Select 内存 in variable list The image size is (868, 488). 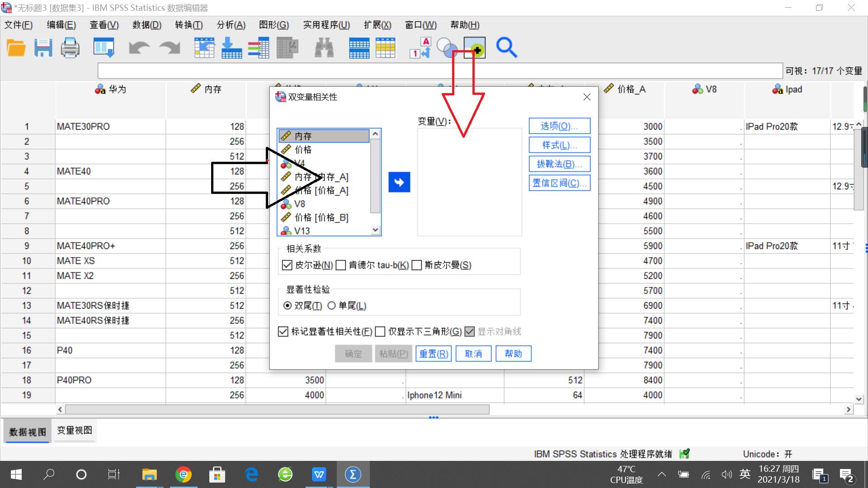coord(324,136)
